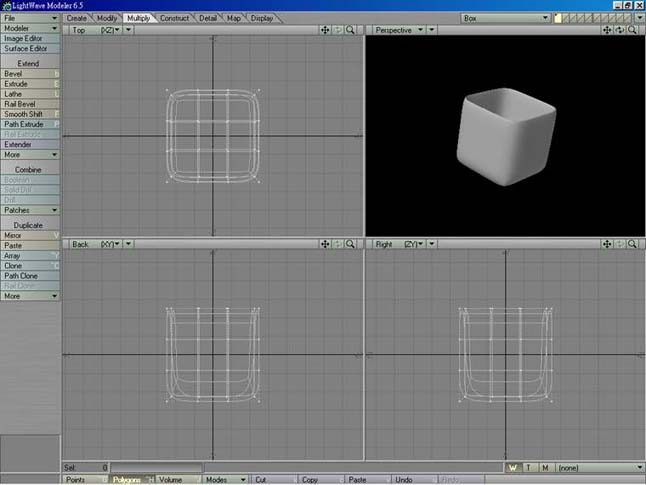Open the Surface Editor

[30, 48]
